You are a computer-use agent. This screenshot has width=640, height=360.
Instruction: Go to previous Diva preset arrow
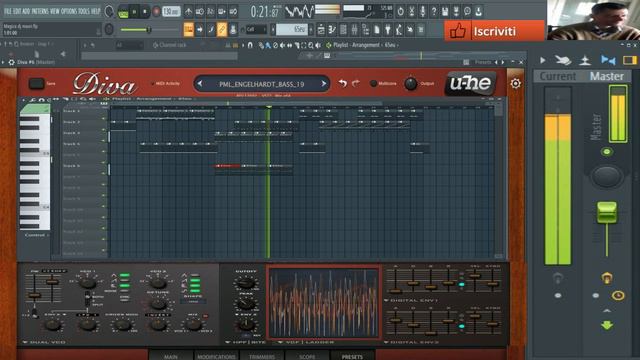tap(200, 84)
